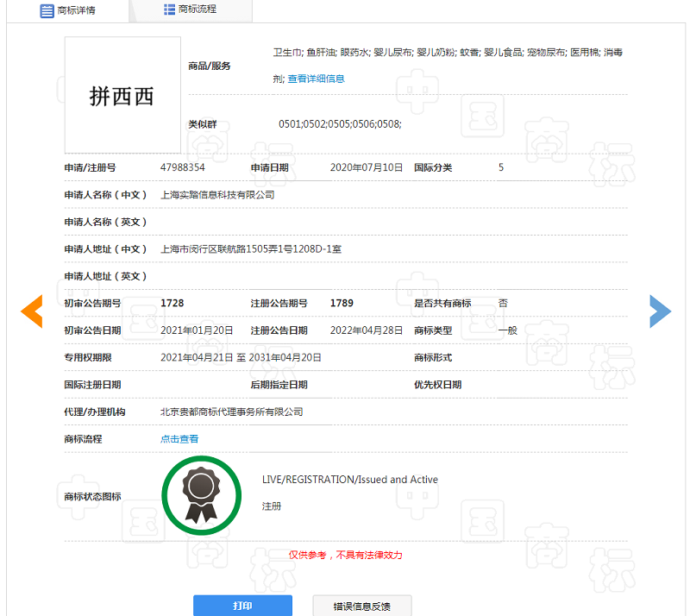Click the 商标详情 tab document icon

click(x=47, y=10)
